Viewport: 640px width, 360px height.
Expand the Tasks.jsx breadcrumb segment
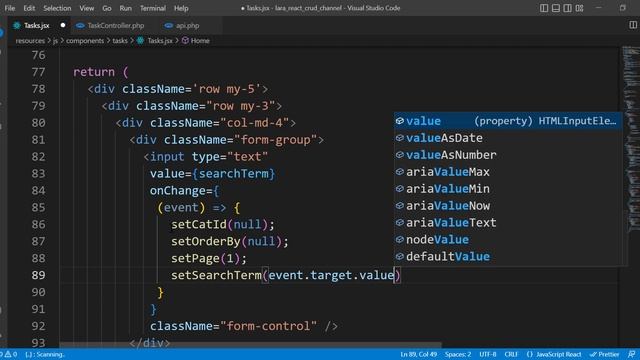tap(160, 40)
